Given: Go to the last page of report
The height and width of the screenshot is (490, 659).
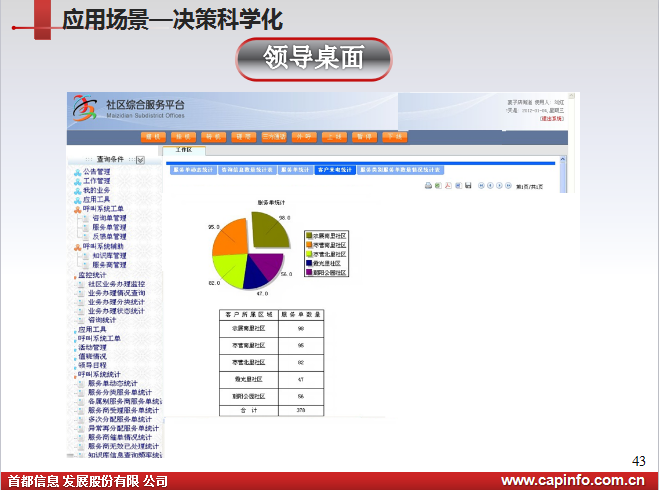Looking at the screenshot, I should 507,185.
